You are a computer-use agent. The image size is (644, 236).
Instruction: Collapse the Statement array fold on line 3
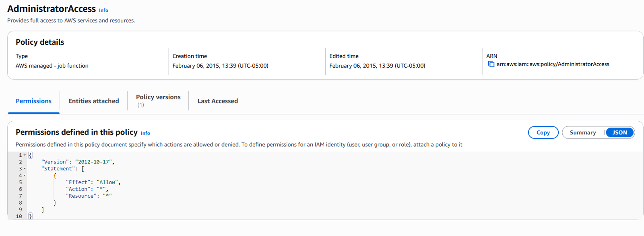(x=25, y=169)
